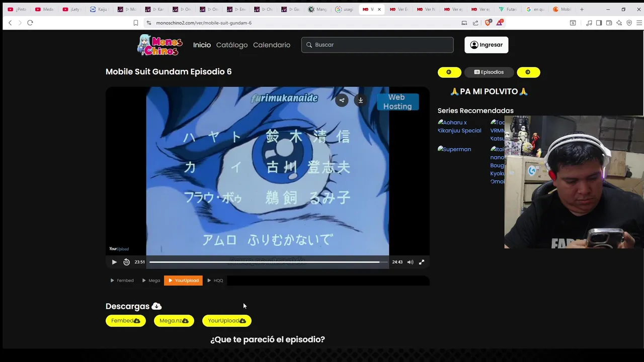This screenshot has height=362, width=644.
Task: Open the Superman recommended series
Action: pos(454,149)
